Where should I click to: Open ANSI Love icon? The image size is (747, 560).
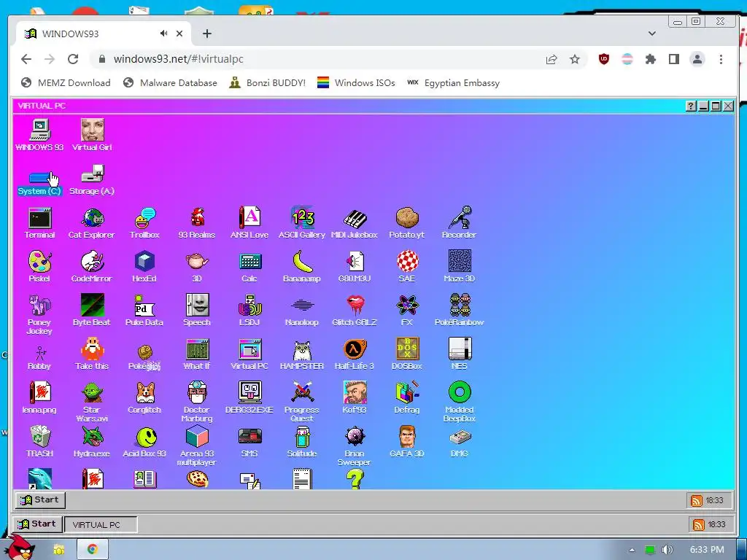(x=249, y=223)
